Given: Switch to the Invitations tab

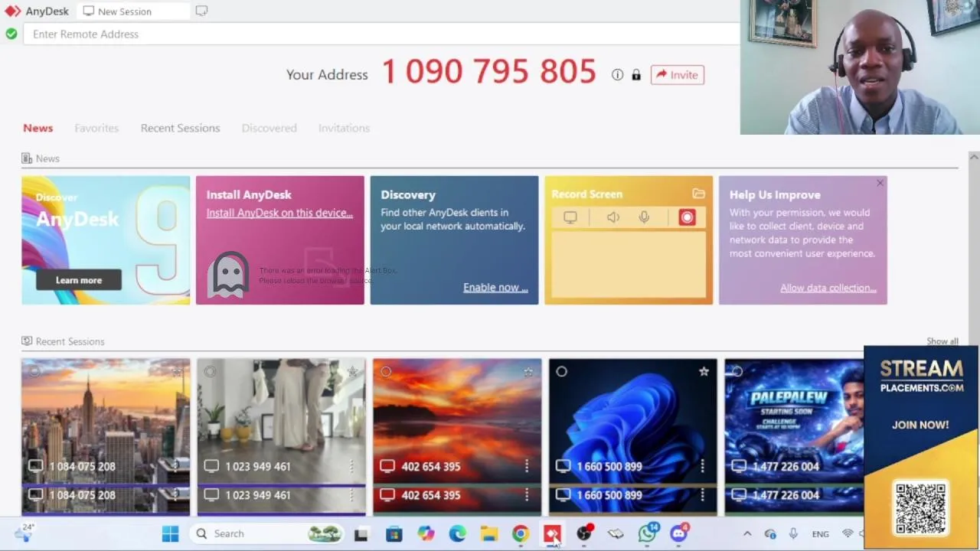Looking at the screenshot, I should [x=344, y=128].
